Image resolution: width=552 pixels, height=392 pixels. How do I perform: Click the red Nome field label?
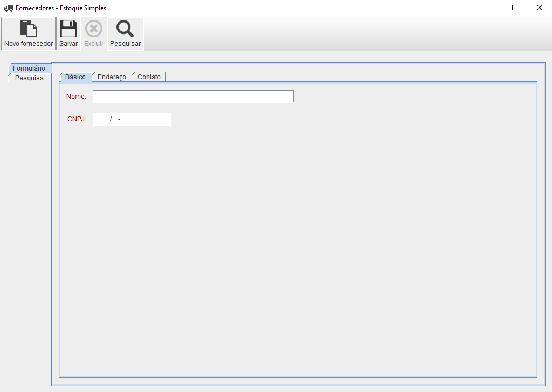(76, 97)
